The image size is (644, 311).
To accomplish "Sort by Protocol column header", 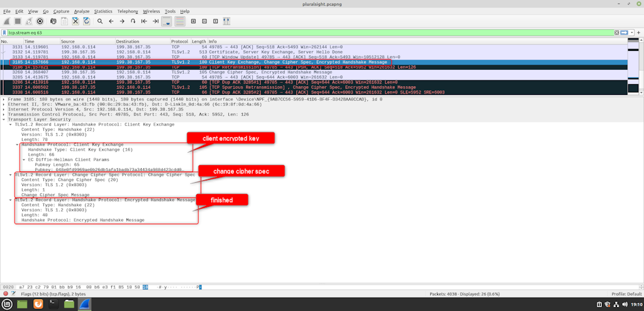I will coord(180,41).
